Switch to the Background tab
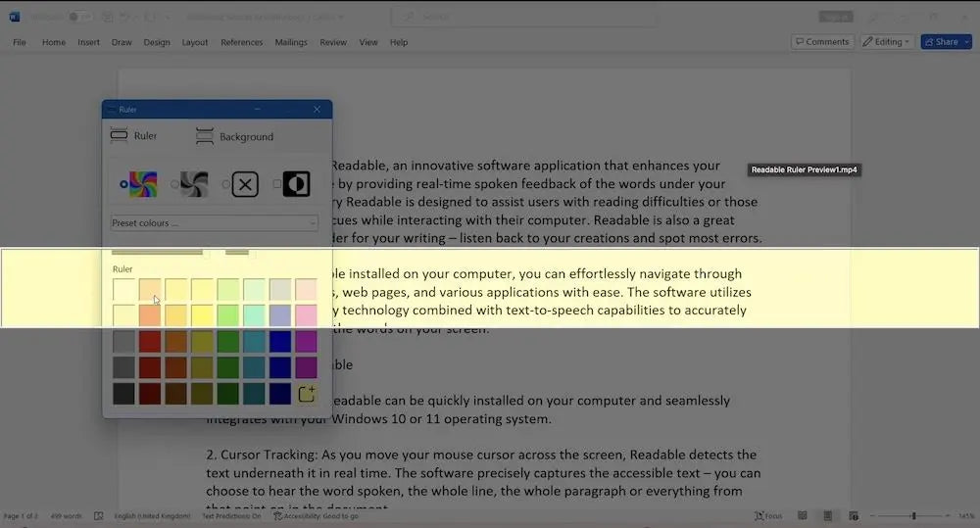 235,137
